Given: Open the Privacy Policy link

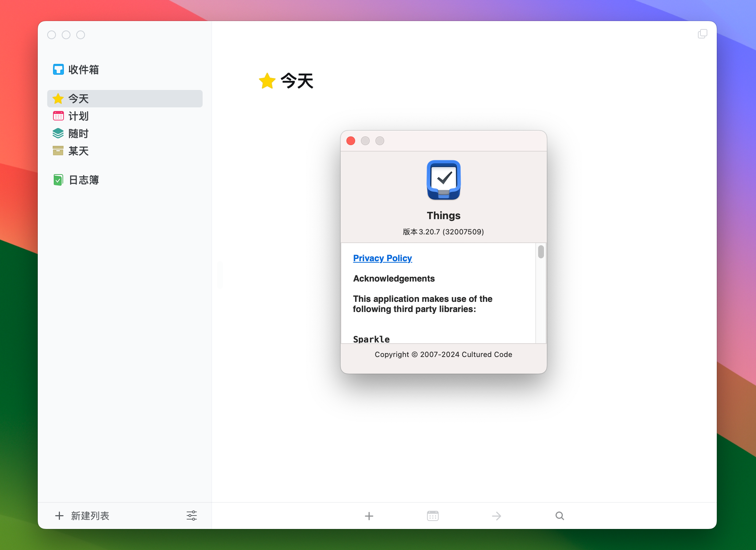Looking at the screenshot, I should [x=382, y=258].
